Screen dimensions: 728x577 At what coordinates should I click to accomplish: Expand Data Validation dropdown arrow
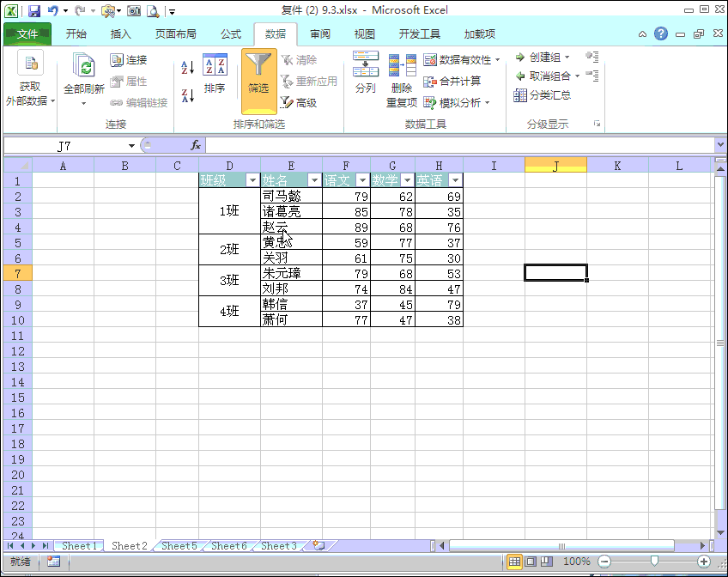click(x=498, y=60)
